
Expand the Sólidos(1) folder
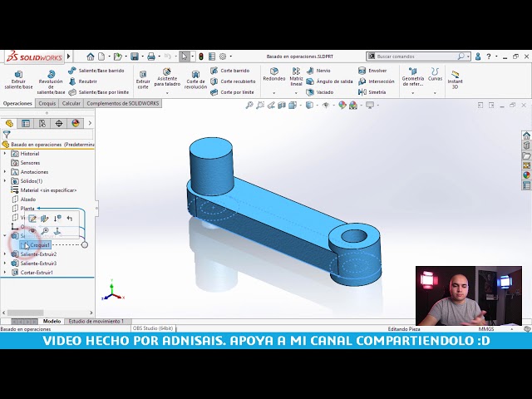tap(5, 181)
